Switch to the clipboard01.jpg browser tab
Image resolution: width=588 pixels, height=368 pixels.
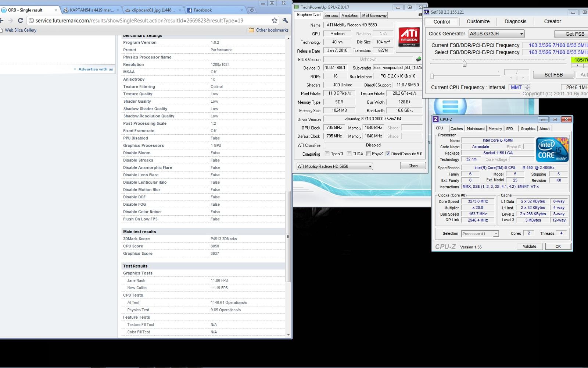(153, 10)
